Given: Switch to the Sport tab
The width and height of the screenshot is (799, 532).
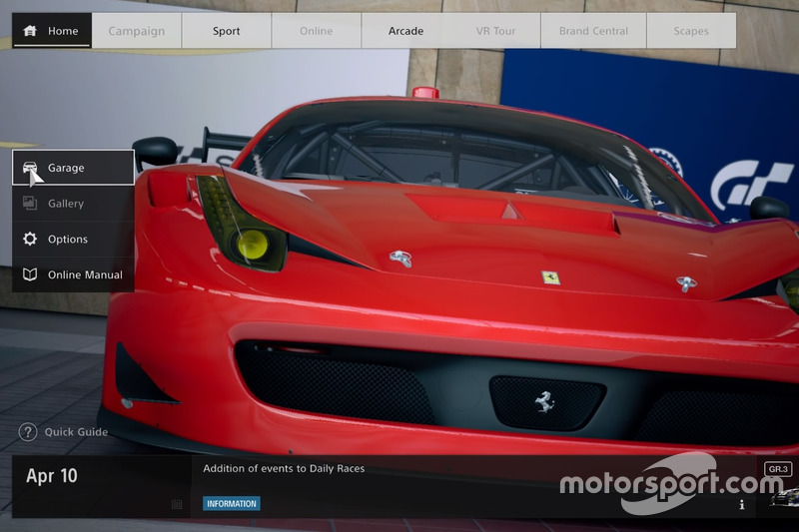Looking at the screenshot, I should (x=227, y=31).
